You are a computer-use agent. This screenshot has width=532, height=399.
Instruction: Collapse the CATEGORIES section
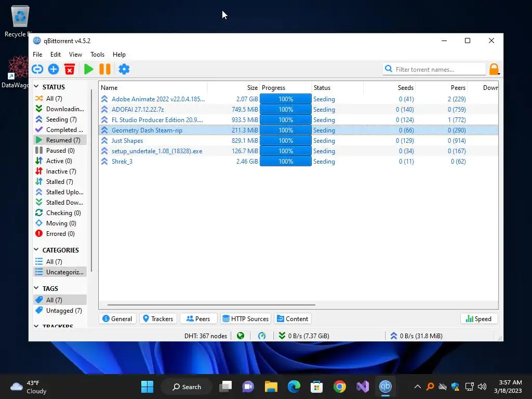click(x=36, y=250)
